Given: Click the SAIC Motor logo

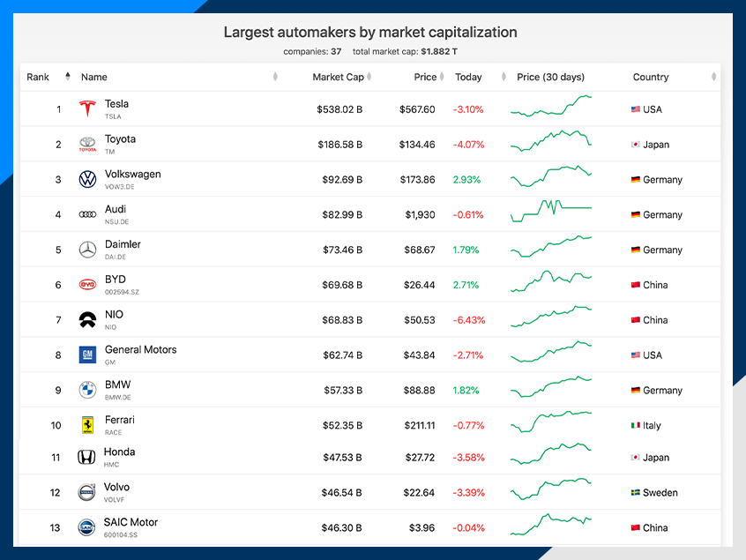Looking at the screenshot, I should point(86,527).
